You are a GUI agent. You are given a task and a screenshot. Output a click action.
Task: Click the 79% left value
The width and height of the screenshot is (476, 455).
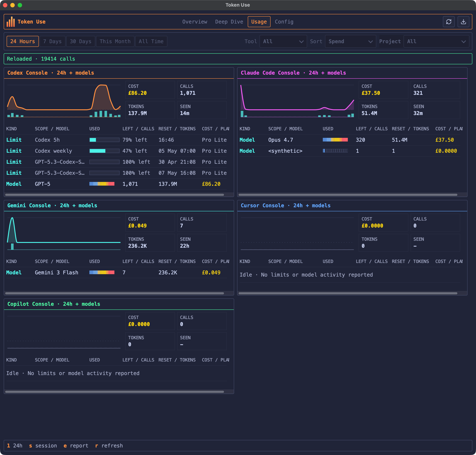tap(135, 140)
